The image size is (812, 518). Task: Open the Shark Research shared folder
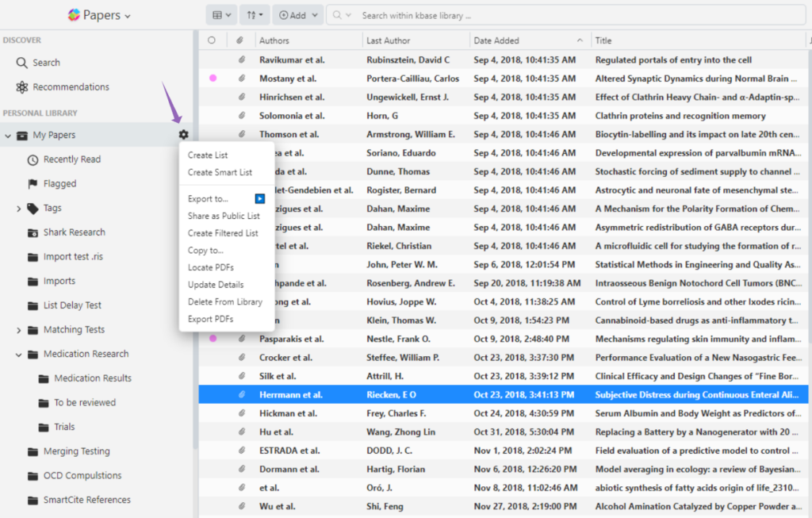click(x=74, y=232)
